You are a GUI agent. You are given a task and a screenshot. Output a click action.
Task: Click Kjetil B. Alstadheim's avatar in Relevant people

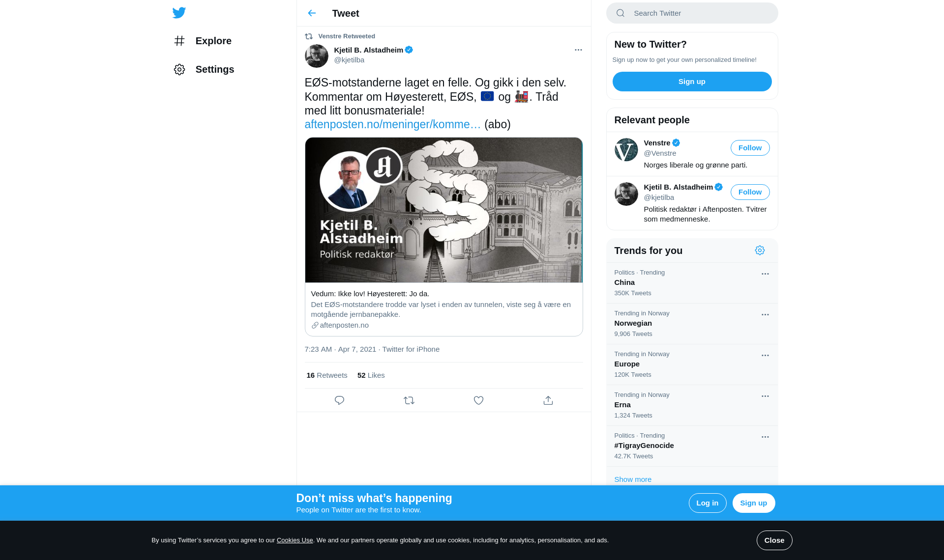click(626, 194)
